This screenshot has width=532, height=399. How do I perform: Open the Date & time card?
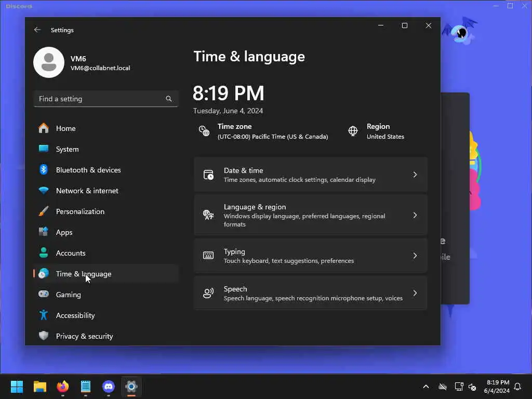311,175
